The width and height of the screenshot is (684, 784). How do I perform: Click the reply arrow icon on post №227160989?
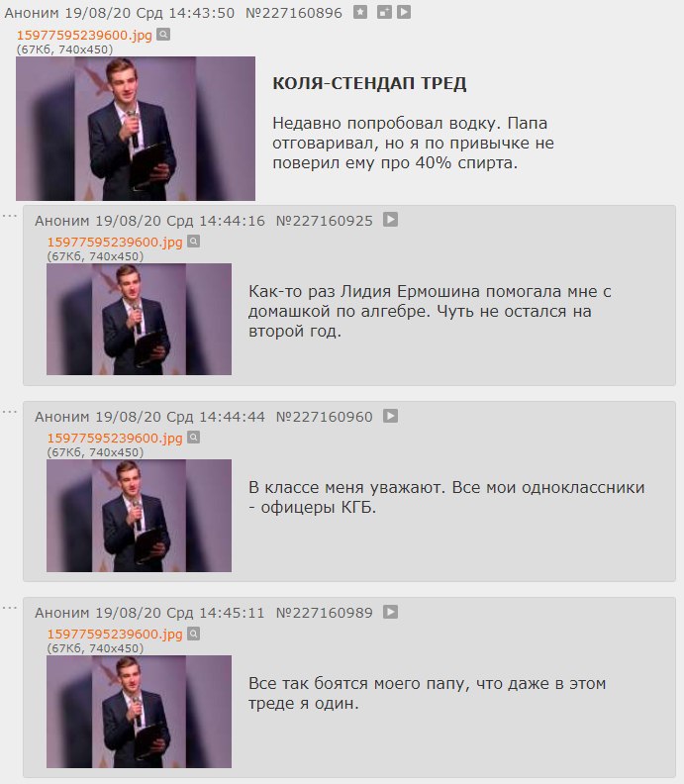pyautogui.click(x=390, y=612)
